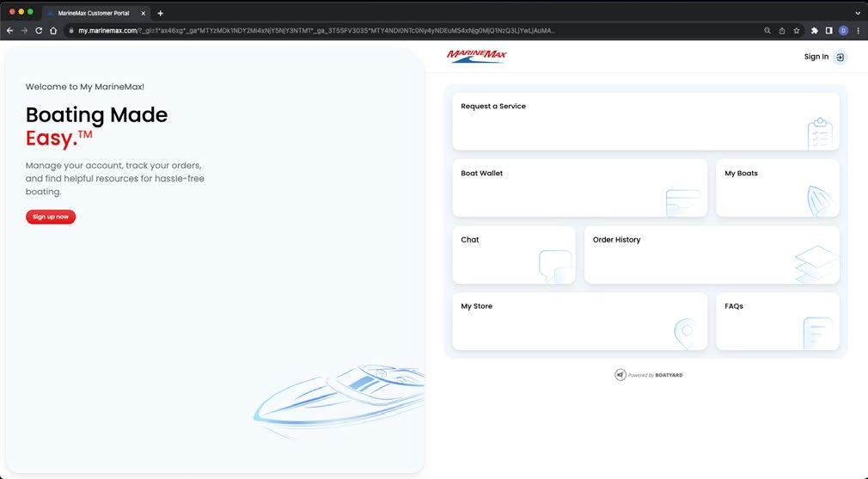Open the Request a Service card
Viewport: 868px width, 479px height.
(645, 121)
